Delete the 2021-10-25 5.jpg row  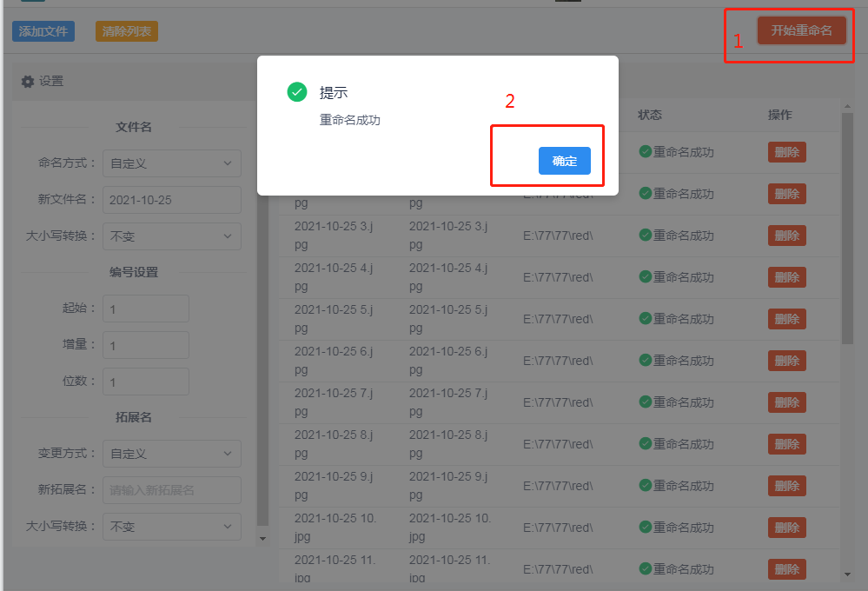click(786, 319)
